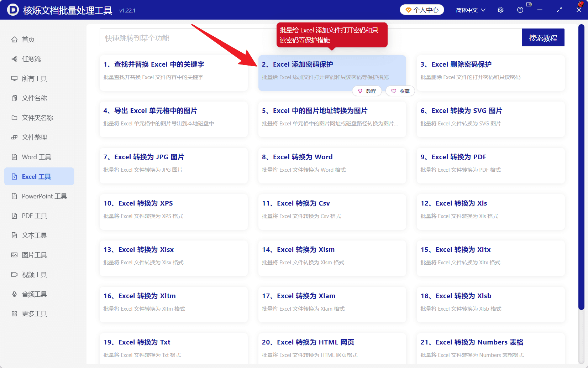Go to 首页 in the sidebar
588x368 pixels.
tap(39, 40)
